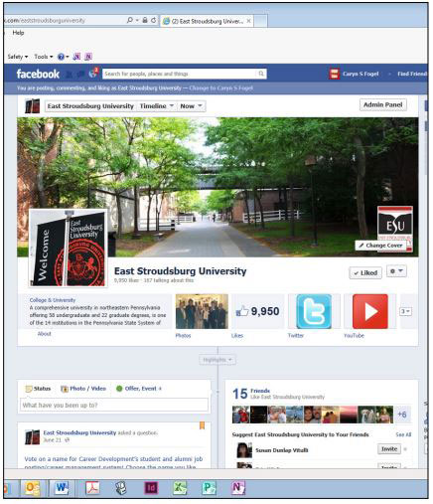Open the Twitter app tile

point(314,311)
